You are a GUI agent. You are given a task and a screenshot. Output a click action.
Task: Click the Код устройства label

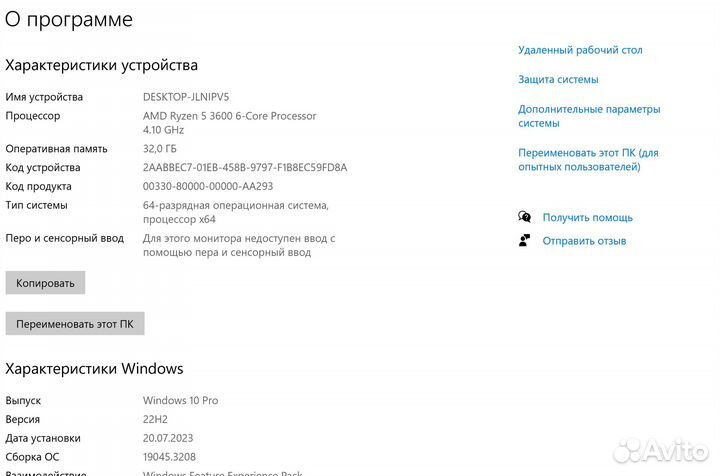click(43, 168)
